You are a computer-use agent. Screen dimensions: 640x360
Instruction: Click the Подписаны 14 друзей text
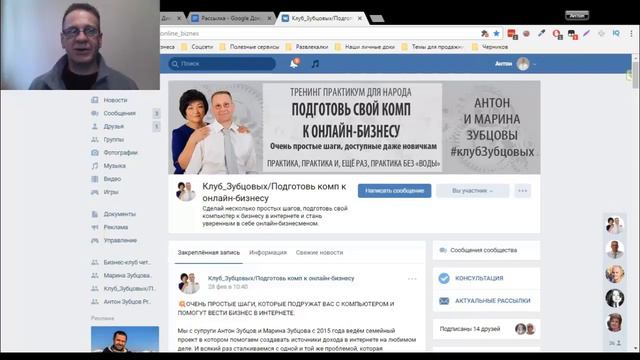(x=470, y=329)
